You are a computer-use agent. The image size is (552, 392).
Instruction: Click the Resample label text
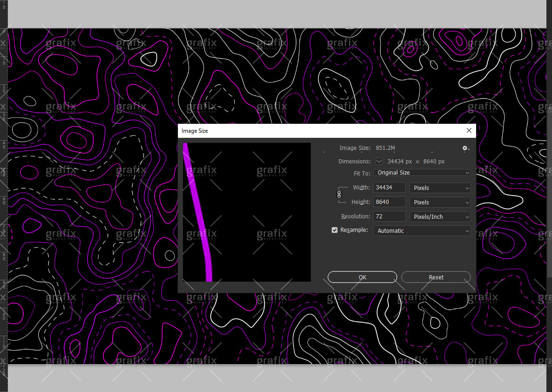click(x=354, y=230)
